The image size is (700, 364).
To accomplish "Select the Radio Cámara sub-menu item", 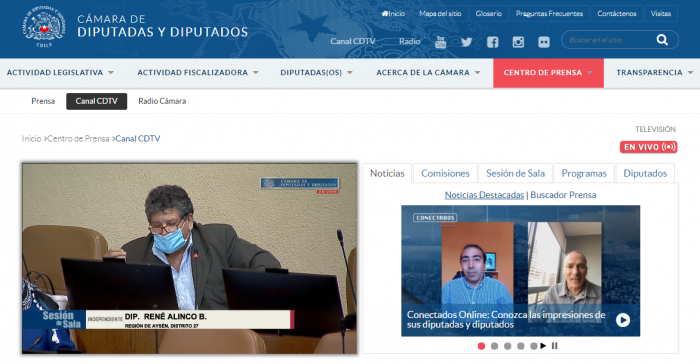I will [162, 101].
